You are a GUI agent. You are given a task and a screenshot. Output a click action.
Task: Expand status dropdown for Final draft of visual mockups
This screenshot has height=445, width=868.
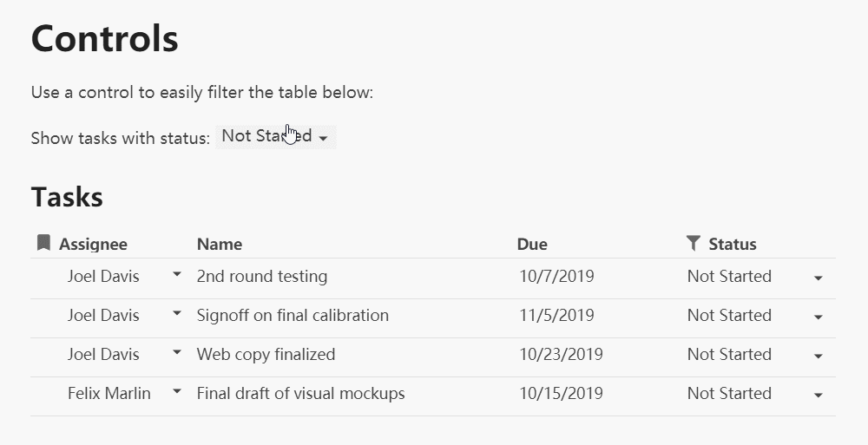pyautogui.click(x=819, y=396)
